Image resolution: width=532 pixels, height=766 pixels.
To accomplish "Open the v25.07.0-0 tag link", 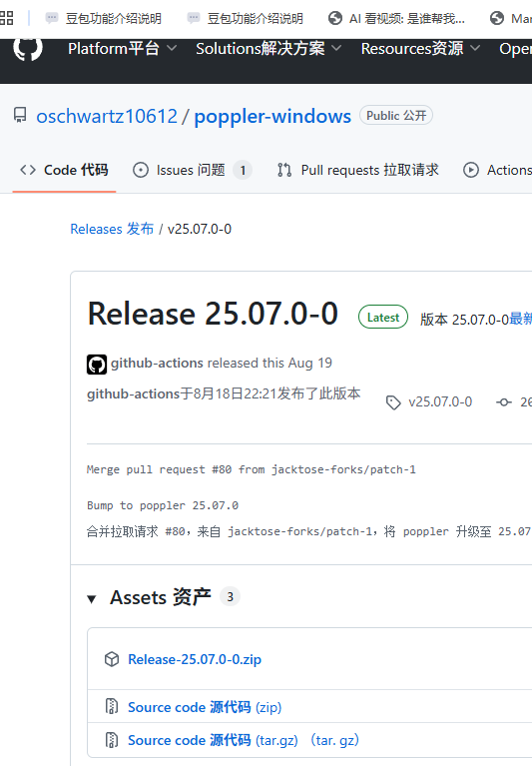I will coord(440,402).
